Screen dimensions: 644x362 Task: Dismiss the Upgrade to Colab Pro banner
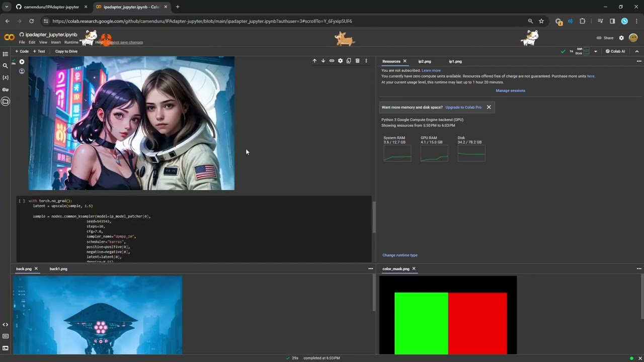(x=489, y=107)
